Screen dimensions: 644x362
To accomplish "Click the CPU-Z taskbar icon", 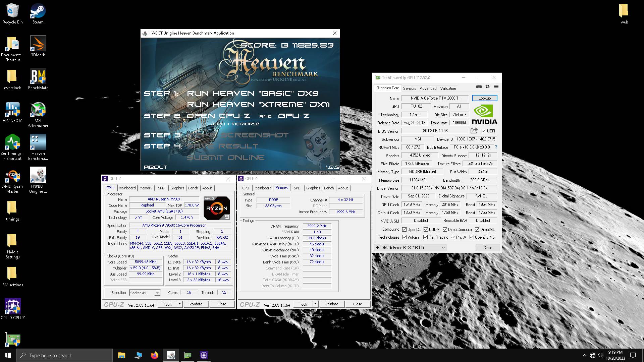I will pos(204,355).
